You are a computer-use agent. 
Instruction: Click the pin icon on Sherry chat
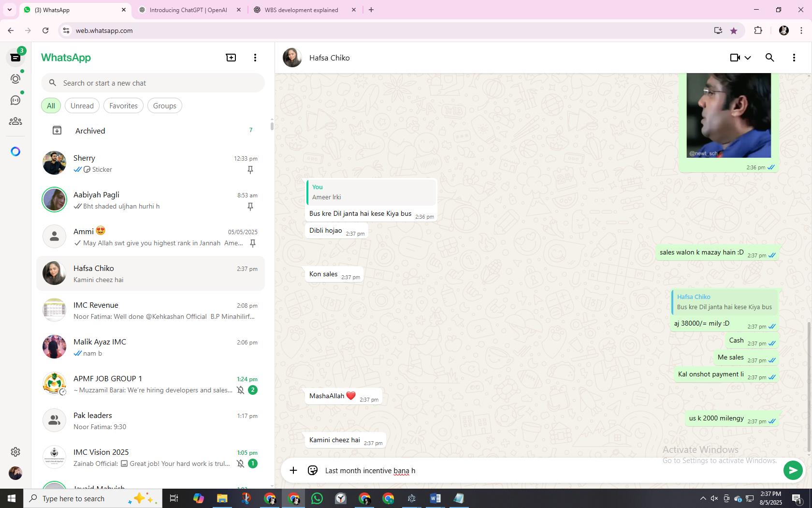tap(250, 170)
